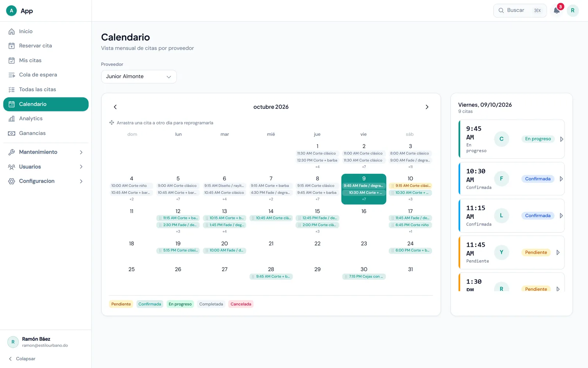Click the Todas las citas list icon
This screenshot has width=588, height=368.
(12, 89)
